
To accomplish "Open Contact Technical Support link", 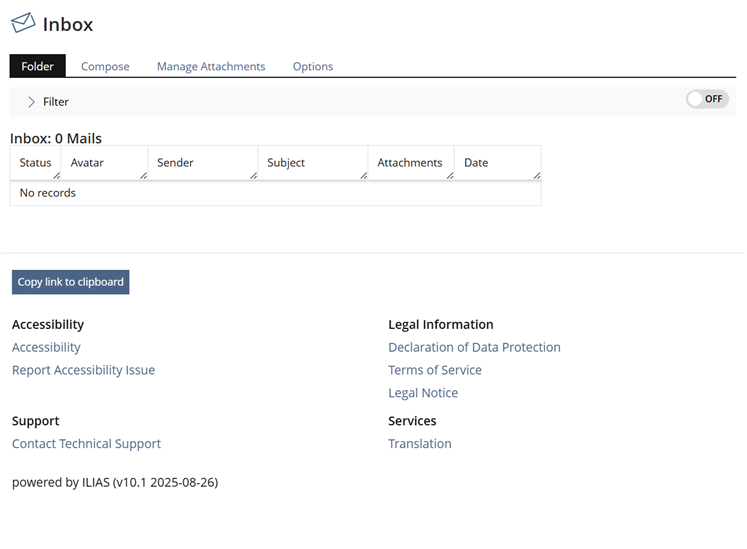I will [x=86, y=444].
